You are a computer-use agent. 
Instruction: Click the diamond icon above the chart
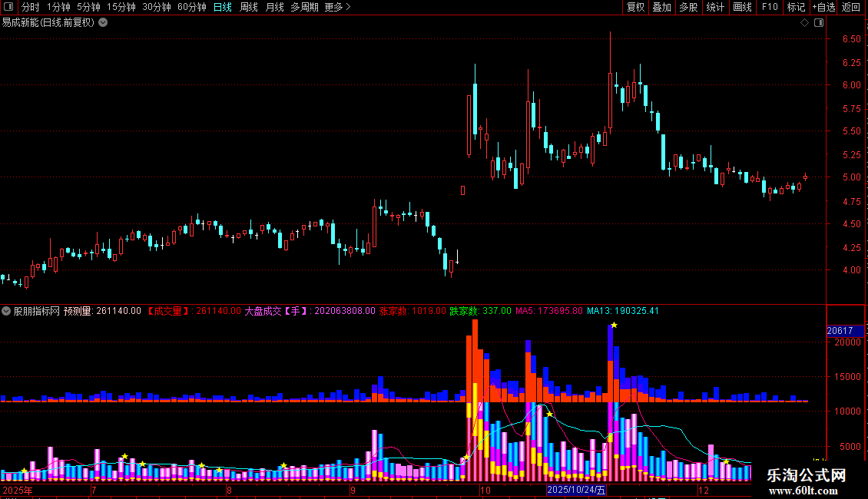pos(804,23)
